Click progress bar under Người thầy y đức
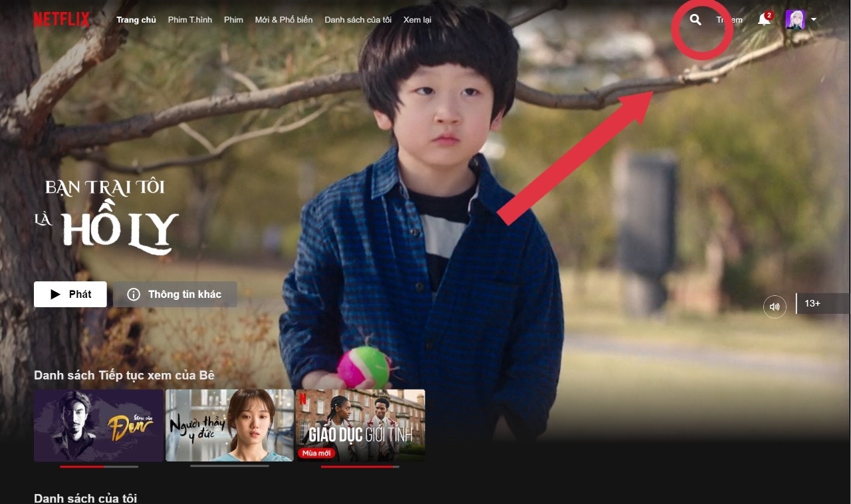 229,466
